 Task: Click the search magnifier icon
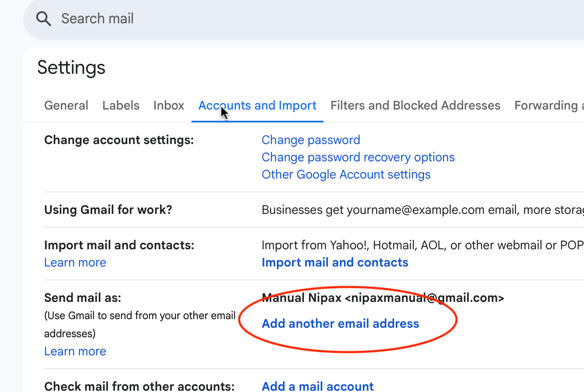(x=44, y=19)
